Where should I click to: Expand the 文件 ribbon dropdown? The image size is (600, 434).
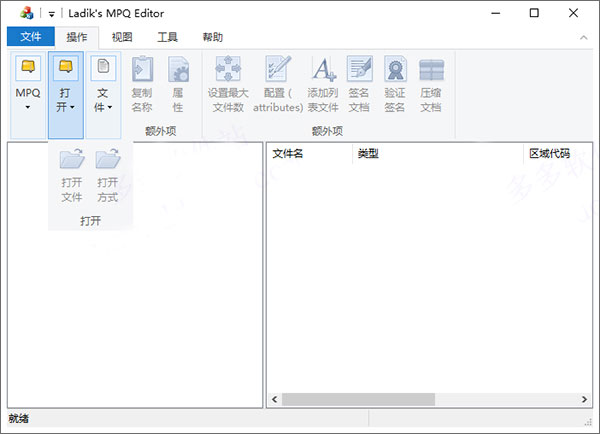[103, 95]
